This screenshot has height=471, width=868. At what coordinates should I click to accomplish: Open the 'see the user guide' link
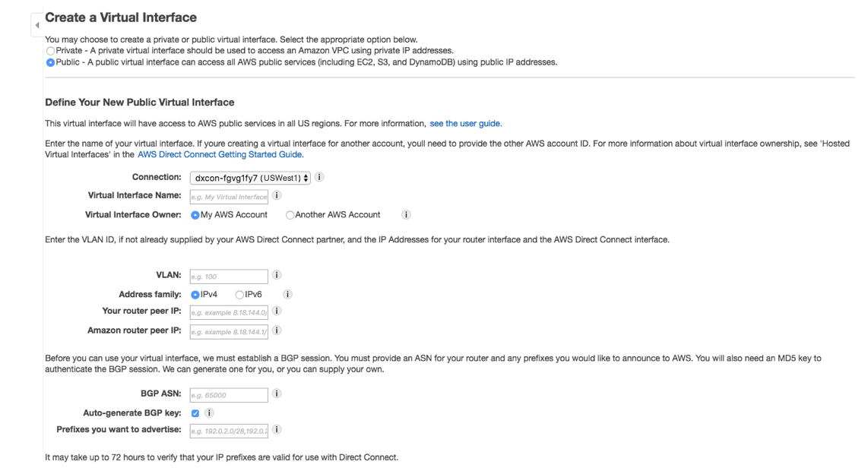465,123
